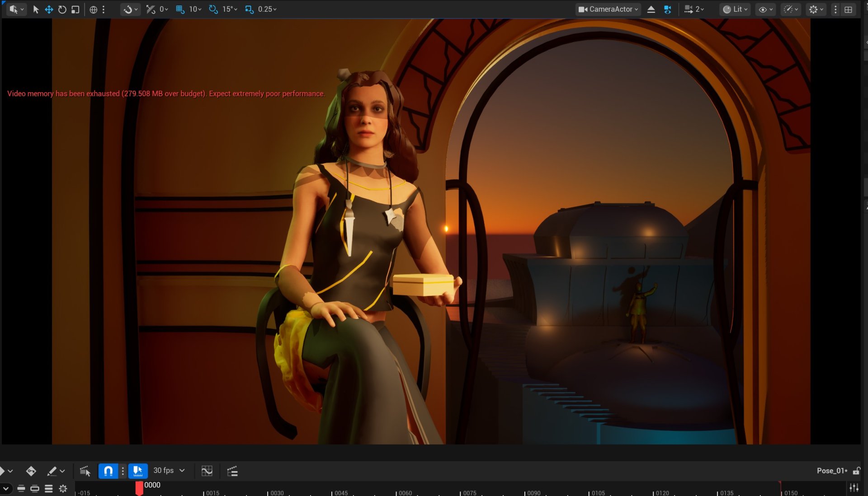Open the Show flags eye menu

pos(765,9)
